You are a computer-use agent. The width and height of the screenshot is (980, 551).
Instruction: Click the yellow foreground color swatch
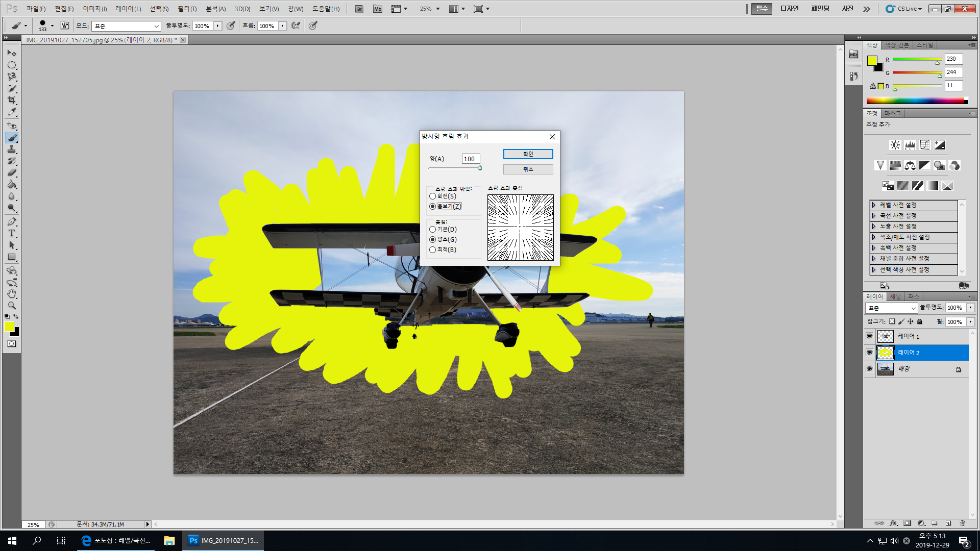click(x=9, y=327)
